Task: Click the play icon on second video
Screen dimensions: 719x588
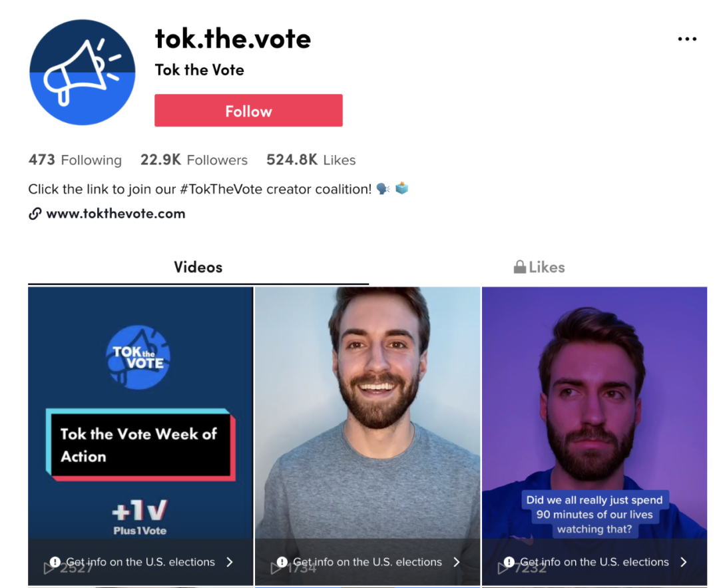Action: point(276,569)
